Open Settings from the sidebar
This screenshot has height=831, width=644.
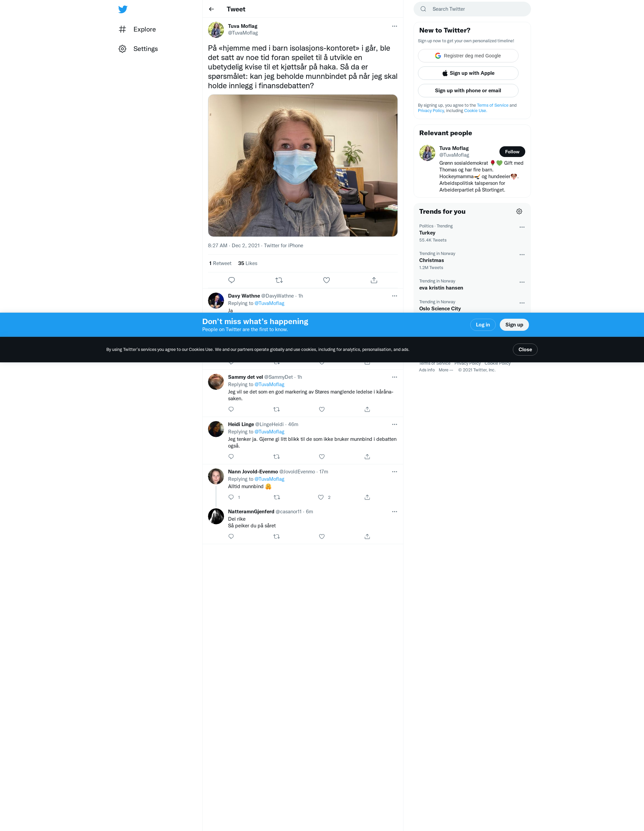coord(138,49)
